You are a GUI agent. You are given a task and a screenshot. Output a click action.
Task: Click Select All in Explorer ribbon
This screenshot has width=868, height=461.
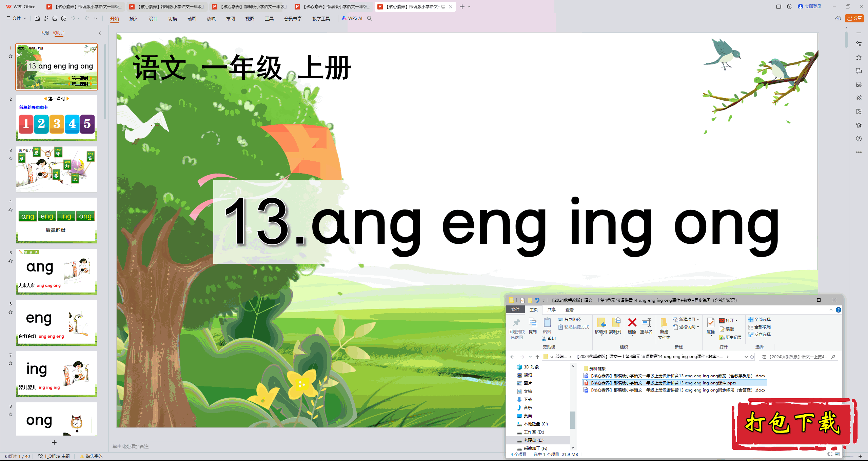click(759, 320)
